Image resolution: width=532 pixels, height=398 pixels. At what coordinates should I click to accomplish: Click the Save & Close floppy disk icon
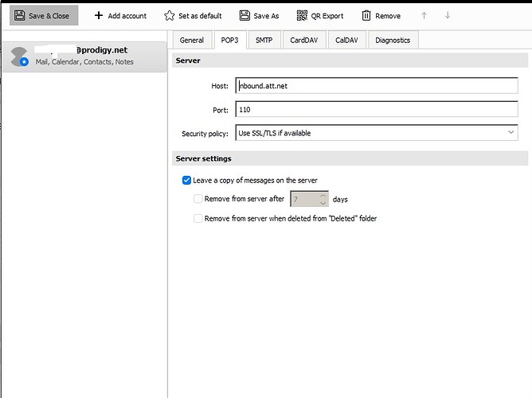pyautogui.click(x=19, y=15)
